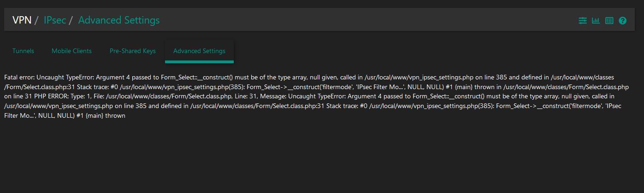Open the Mobile Clients tab
This screenshot has width=644, height=193.
pos(71,51)
